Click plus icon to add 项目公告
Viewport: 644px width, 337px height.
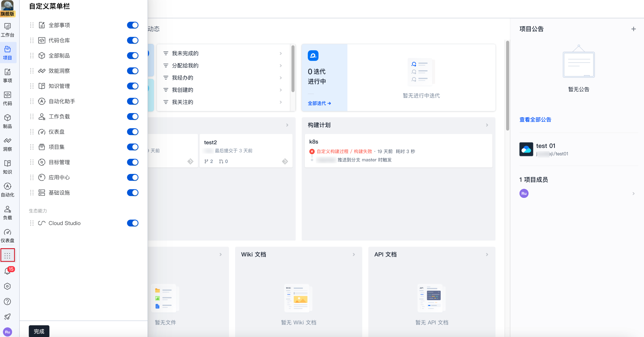point(633,29)
